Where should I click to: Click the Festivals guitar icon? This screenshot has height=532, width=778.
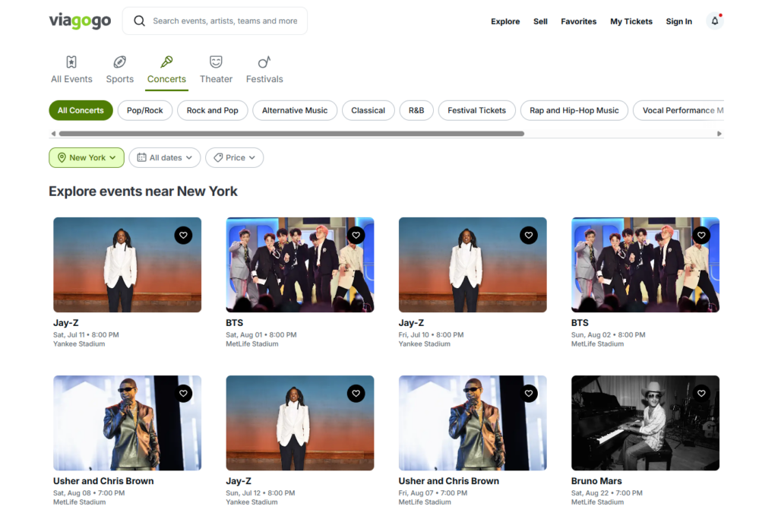click(x=264, y=62)
